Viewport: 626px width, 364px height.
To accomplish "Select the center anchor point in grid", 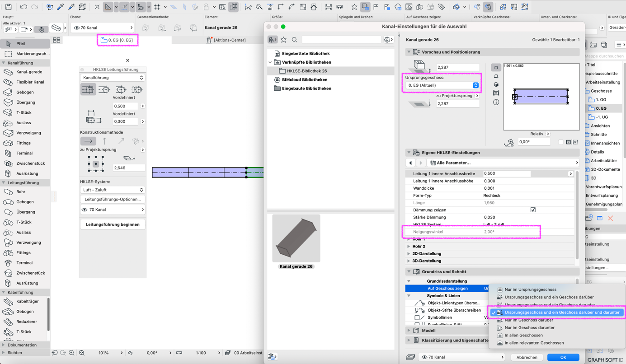I will (96, 164).
